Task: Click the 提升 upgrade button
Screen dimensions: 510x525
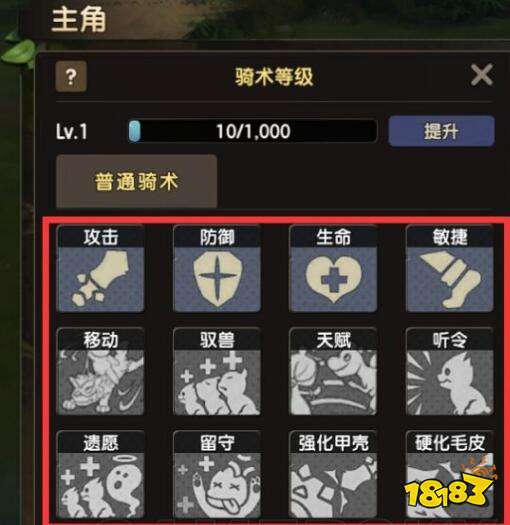Action: tap(441, 131)
